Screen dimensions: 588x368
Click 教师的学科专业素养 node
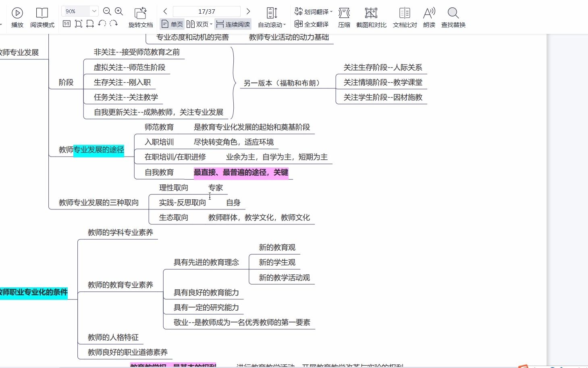pyautogui.click(x=121, y=232)
